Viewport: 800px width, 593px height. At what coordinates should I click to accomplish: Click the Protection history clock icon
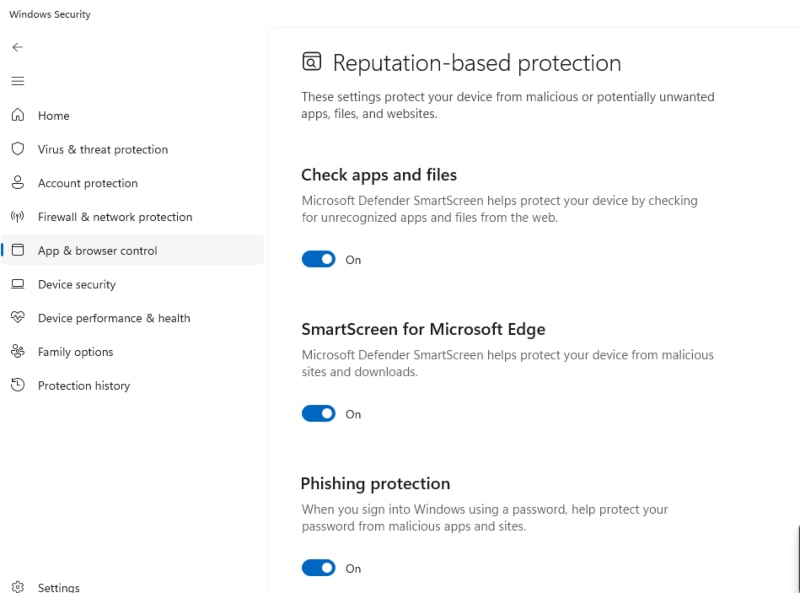(17, 385)
